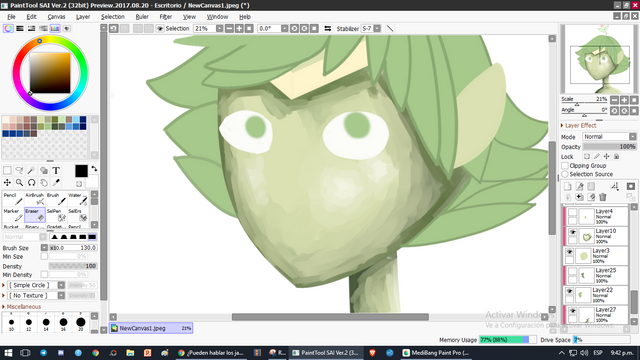Select the rectangular selection tool

[7, 170]
